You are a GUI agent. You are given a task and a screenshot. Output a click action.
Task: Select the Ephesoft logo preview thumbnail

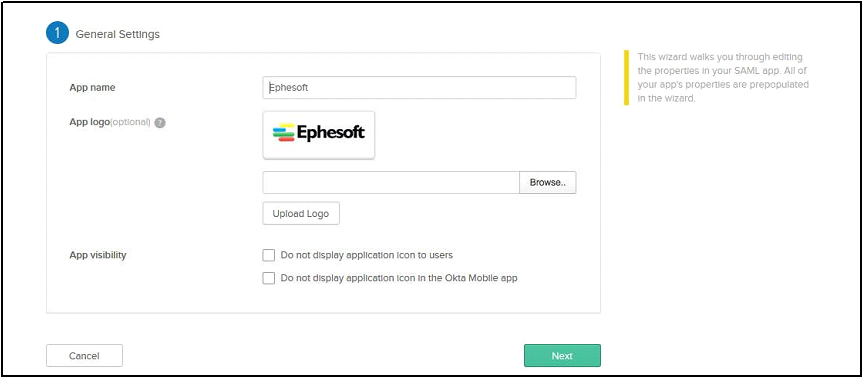318,135
